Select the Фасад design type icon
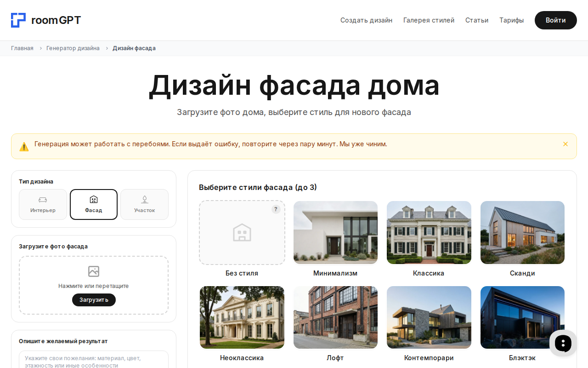Image resolution: width=588 pixels, height=368 pixels. pos(93,199)
